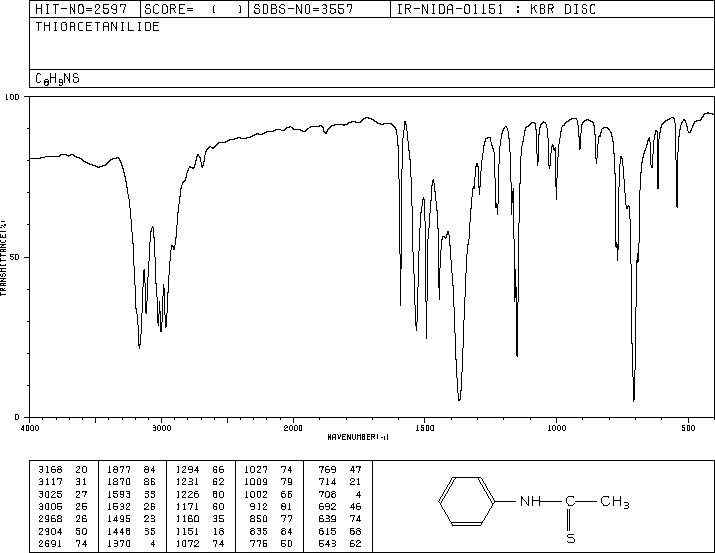The height and width of the screenshot is (553, 715).
Task: Select the 1495 peak entry in the table
Action: 131,519
